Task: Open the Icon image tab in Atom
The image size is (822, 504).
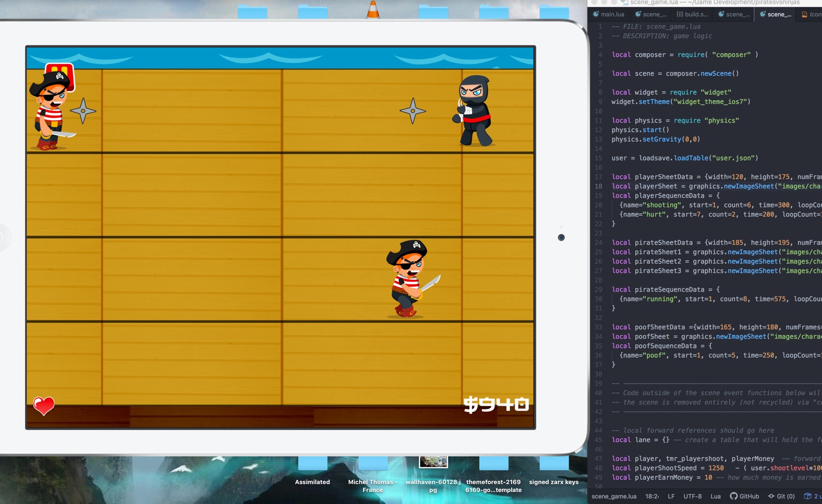Action: (812, 14)
